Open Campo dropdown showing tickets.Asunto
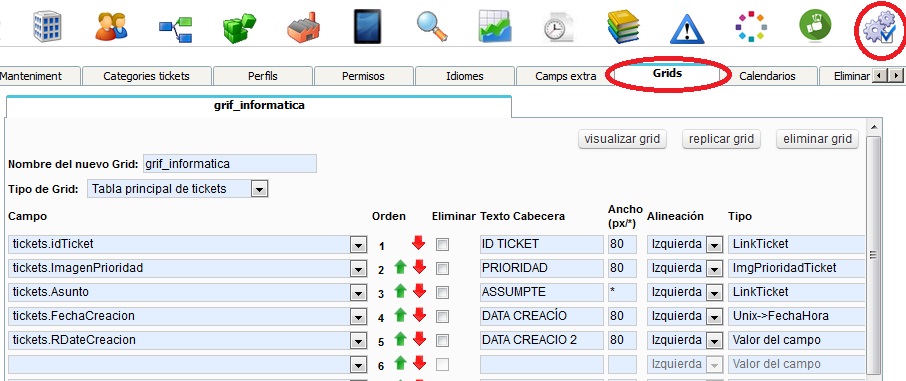Image resolution: width=906 pixels, height=381 pixels. 358,293
